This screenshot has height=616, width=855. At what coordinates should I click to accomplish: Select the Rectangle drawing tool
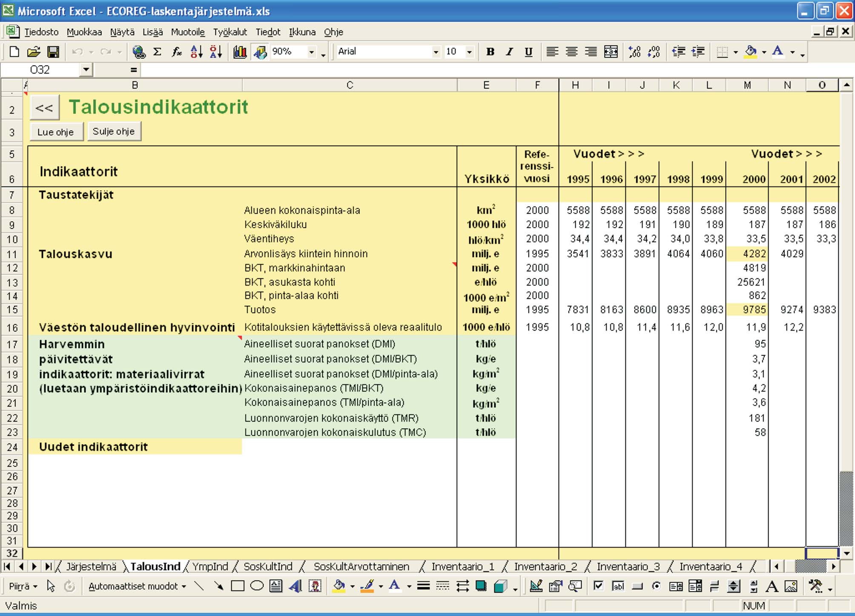pos(238,586)
